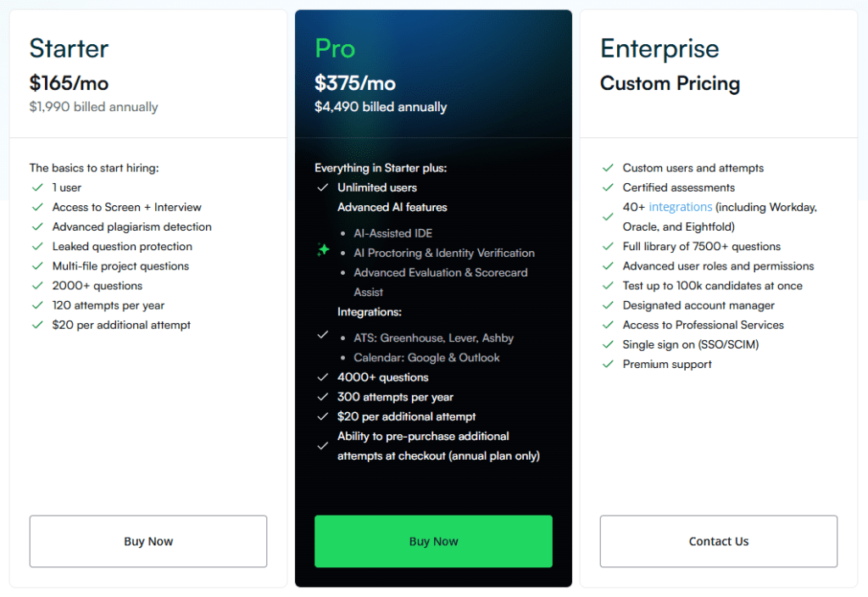Click the checkmark next to "Custom users and attempts"
868x597 pixels.
pyautogui.click(x=608, y=168)
